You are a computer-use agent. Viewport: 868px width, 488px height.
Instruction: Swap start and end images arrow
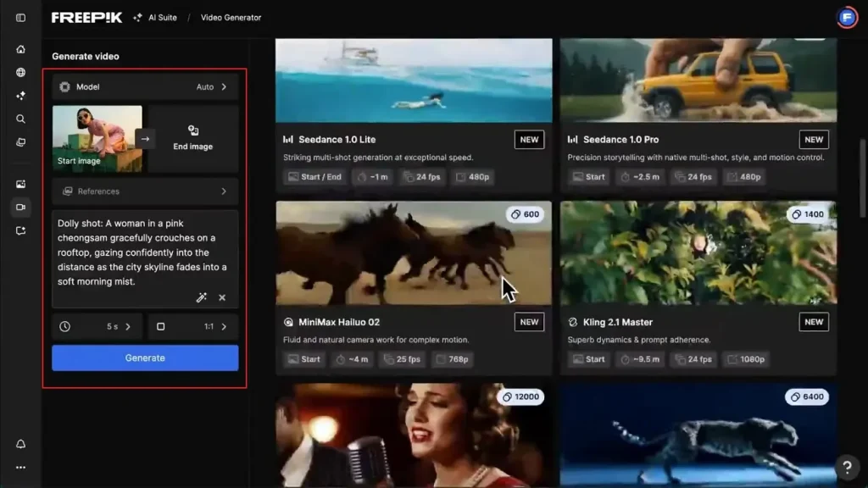(145, 139)
